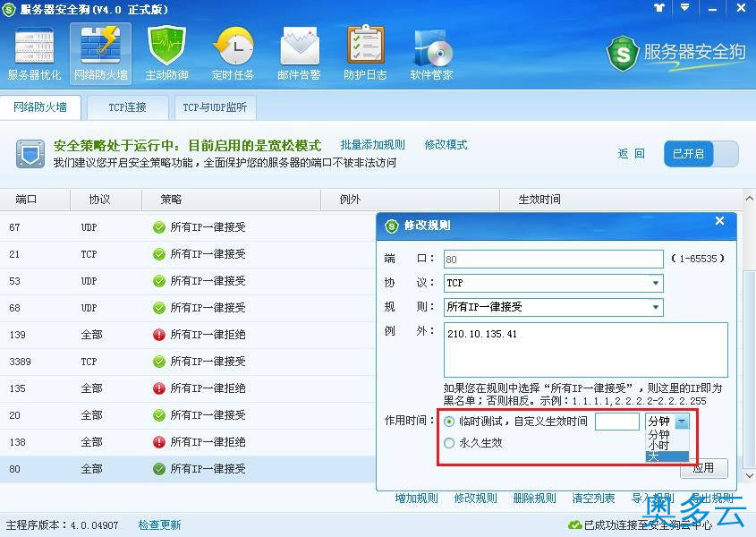
Task: Click the cloud connection status icon
Action: pos(574,524)
